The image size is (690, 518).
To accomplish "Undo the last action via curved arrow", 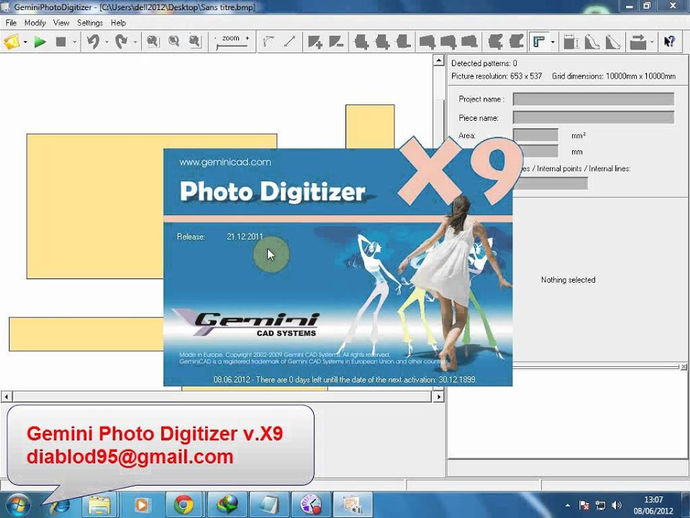I will click(93, 42).
